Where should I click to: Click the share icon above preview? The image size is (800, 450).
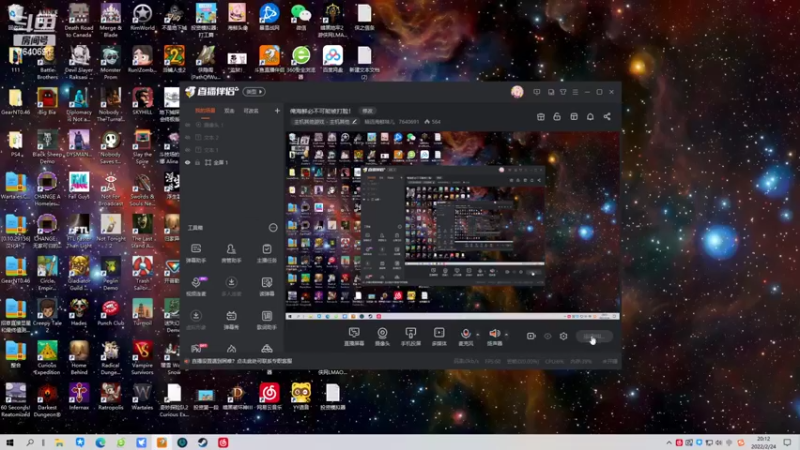click(x=607, y=117)
